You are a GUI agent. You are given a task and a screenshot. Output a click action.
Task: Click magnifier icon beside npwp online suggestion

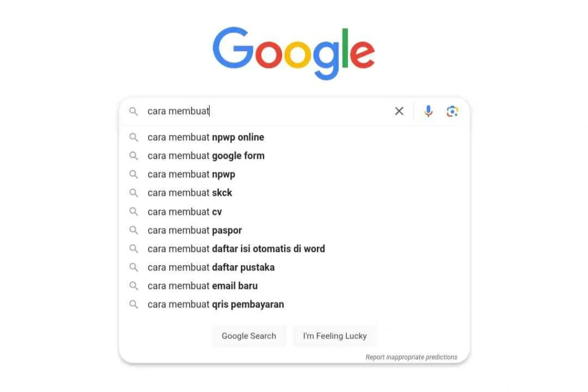point(133,137)
